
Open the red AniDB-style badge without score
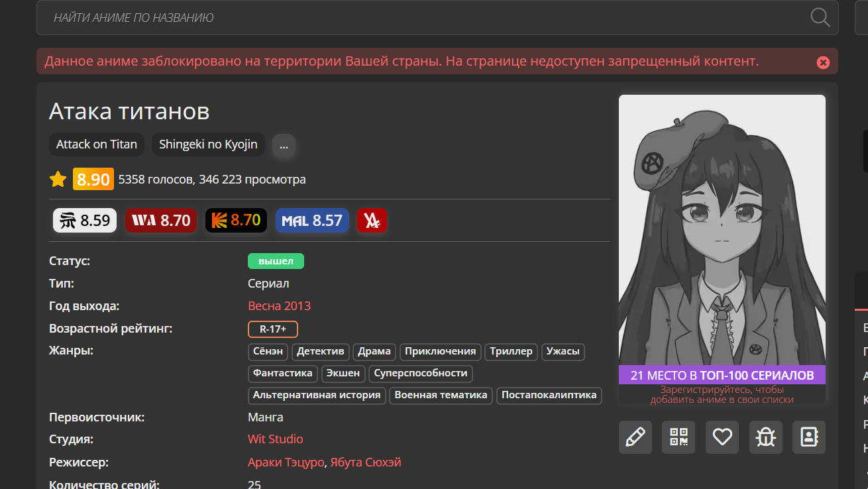pyautogui.click(x=372, y=221)
